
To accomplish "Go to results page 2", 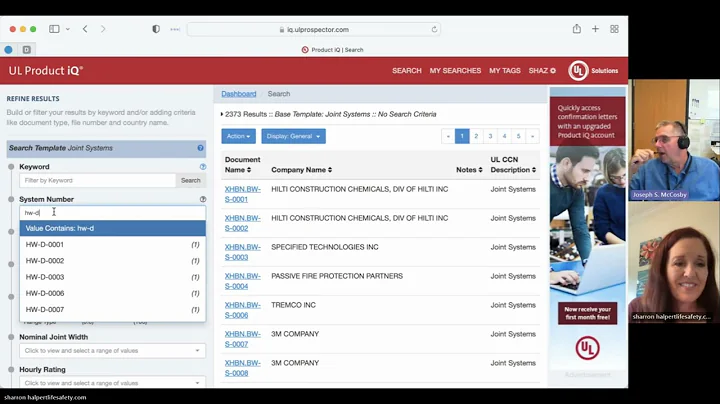I will click(x=476, y=136).
